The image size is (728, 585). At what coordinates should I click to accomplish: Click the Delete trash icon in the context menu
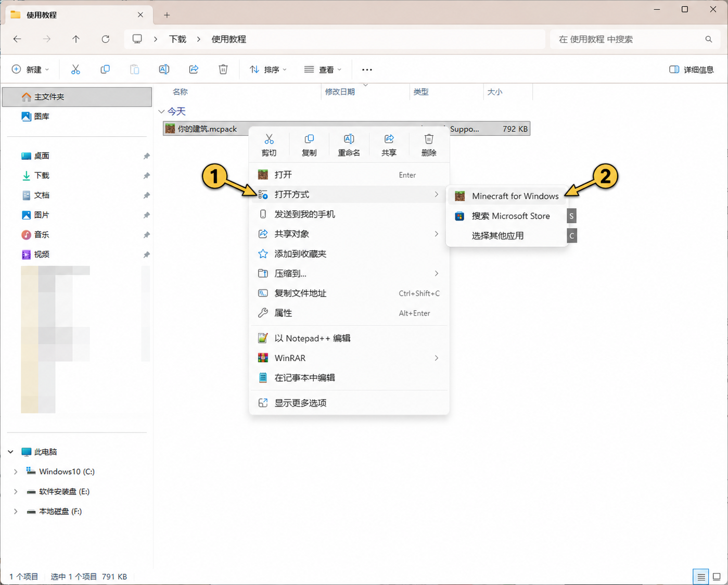tap(429, 139)
